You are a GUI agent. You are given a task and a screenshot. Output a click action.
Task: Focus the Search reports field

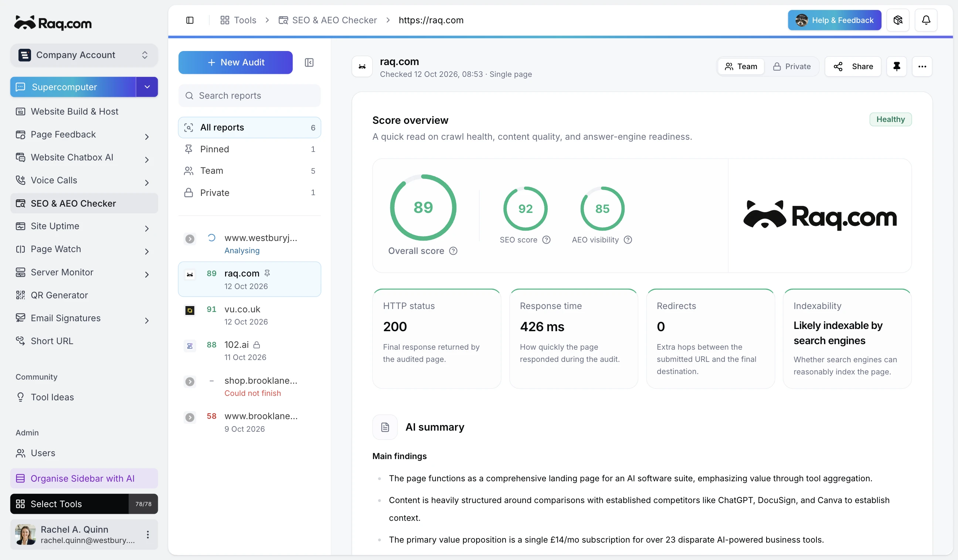(x=249, y=95)
